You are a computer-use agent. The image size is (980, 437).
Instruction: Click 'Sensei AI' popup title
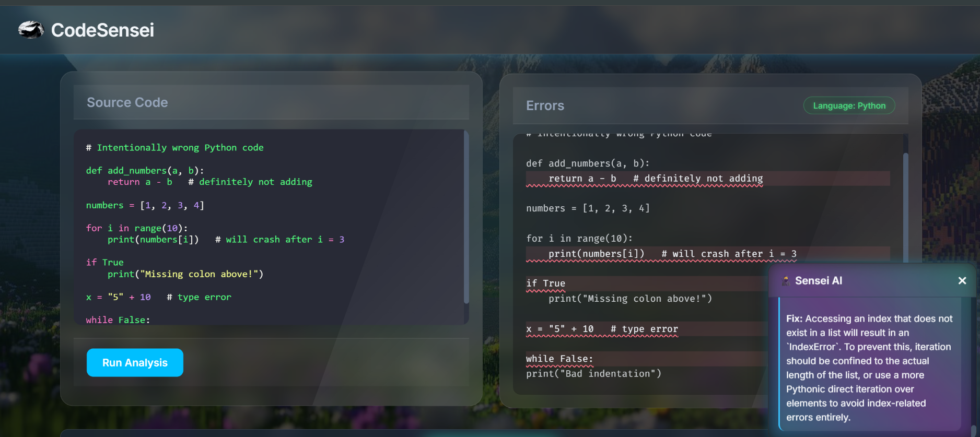coord(819,281)
